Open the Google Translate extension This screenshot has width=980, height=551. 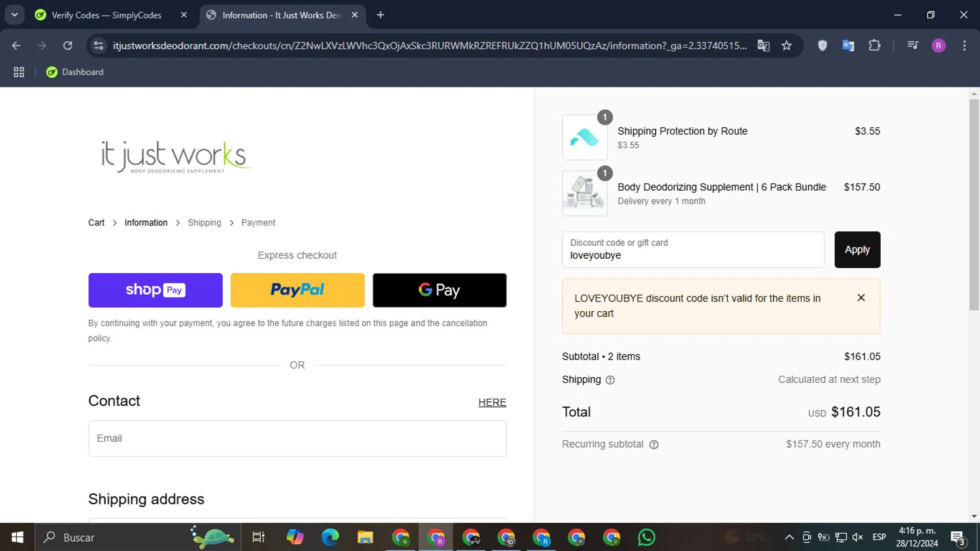pyautogui.click(x=848, y=46)
